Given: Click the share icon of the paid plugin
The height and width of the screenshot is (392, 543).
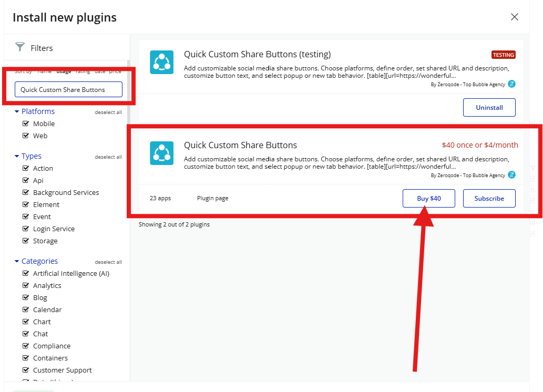Looking at the screenshot, I should tap(162, 153).
